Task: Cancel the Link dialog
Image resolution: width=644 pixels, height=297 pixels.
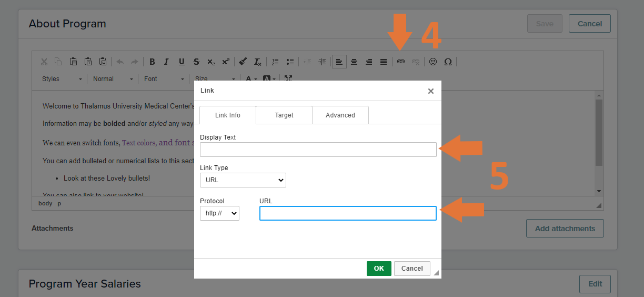Action: 412,269
